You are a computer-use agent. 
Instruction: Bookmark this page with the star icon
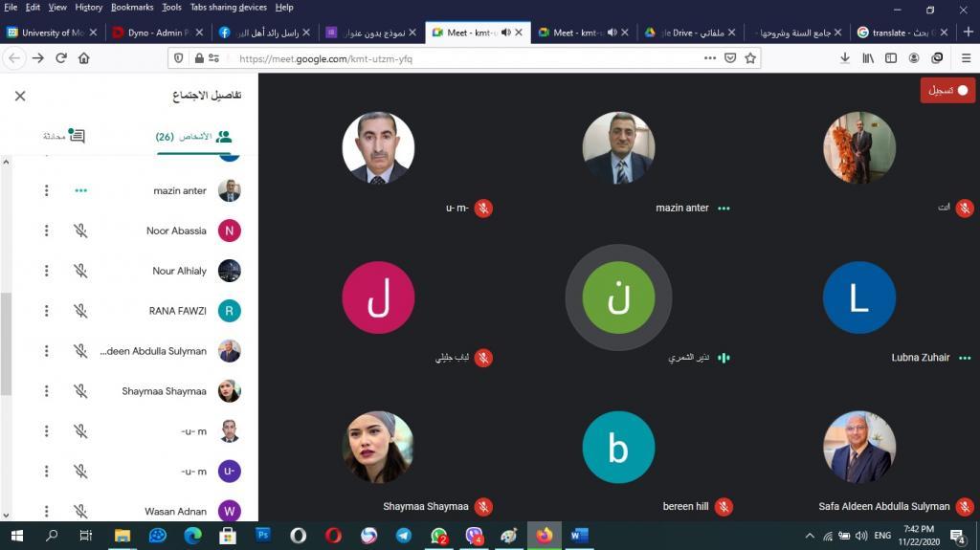pos(750,58)
